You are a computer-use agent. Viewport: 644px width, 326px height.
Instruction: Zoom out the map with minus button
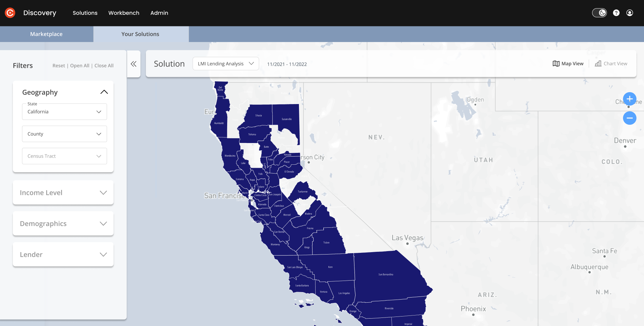coord(630,118)
